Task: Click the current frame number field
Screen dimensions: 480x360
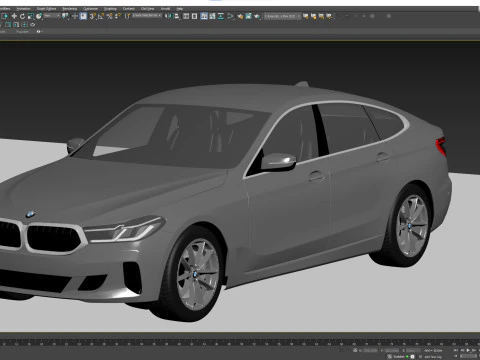Action: pos(468,356)
